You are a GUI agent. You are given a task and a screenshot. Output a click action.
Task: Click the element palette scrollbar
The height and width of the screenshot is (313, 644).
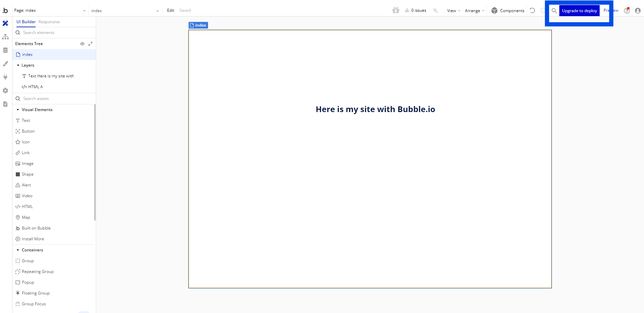[95, 163]
